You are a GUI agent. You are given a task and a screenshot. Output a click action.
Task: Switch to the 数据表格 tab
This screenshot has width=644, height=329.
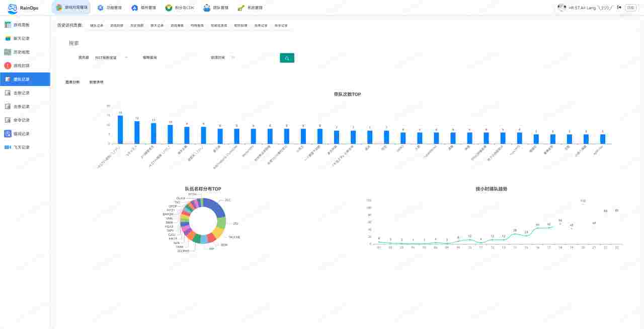click(96, 82)
